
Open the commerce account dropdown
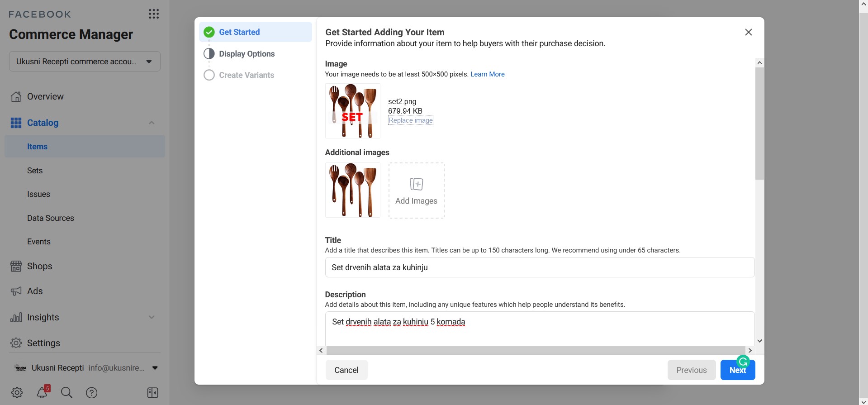(x=85, y=62)
